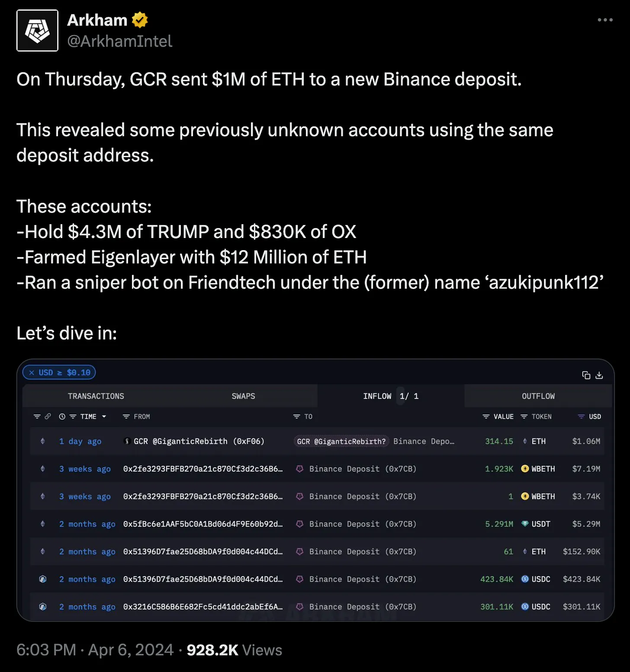
Task: Expand the TIME sort dropdown arrow
Action: (x=104, y=416)
